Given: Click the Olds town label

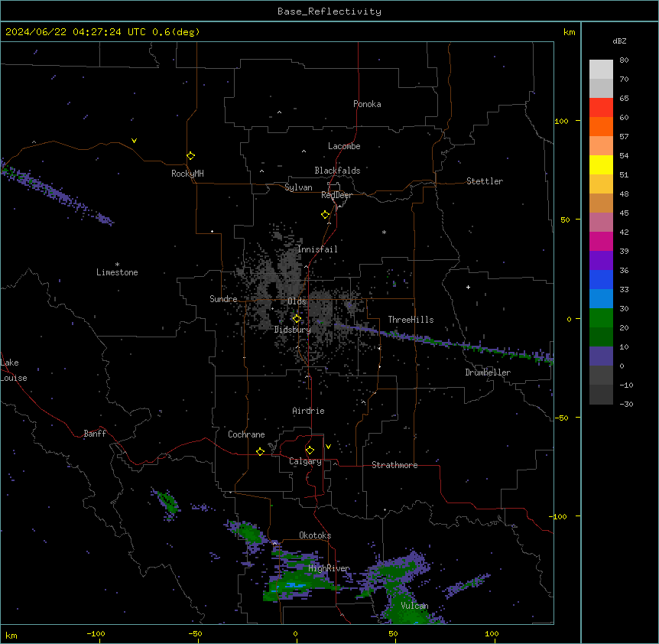Looking at the screenshot, I should pyautogui.click(x=297, y=301).
